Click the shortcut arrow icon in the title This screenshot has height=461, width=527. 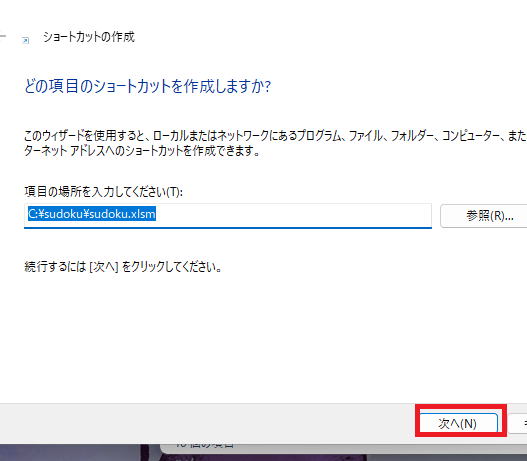(26, 41)
